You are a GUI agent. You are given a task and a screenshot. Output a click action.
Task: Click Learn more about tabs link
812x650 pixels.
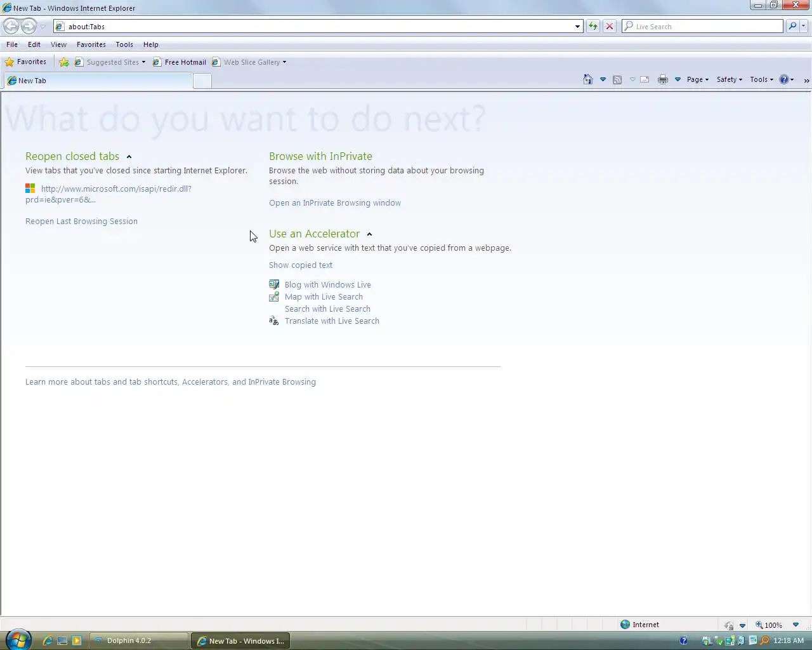tap(171, 381)
